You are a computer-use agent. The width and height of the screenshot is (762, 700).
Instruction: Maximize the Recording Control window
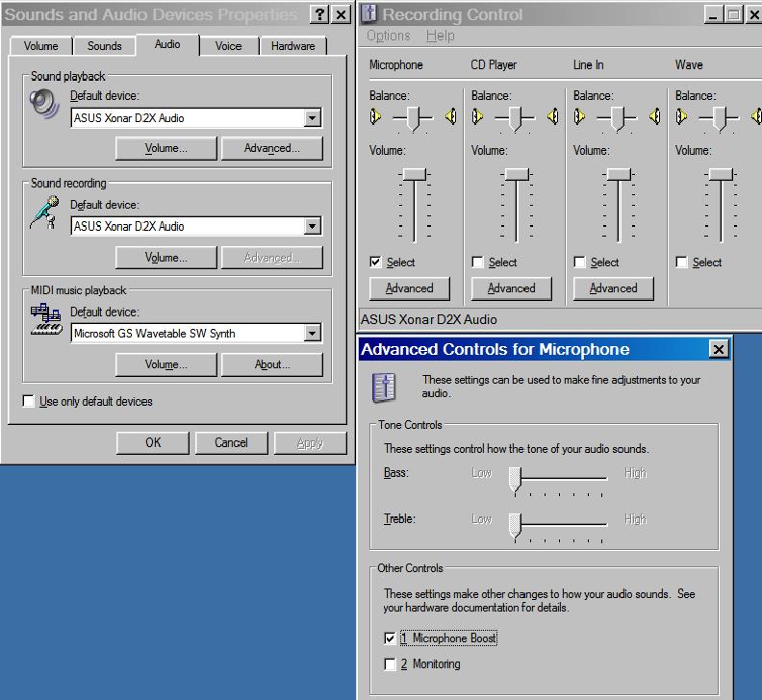(x=733, y=14)
